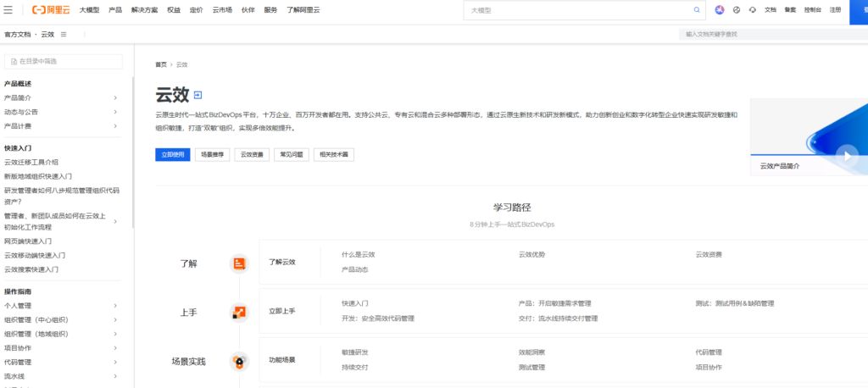Screen dimensions: 868x388
Task: Open 产品 in top navigation
Action: 115,10
